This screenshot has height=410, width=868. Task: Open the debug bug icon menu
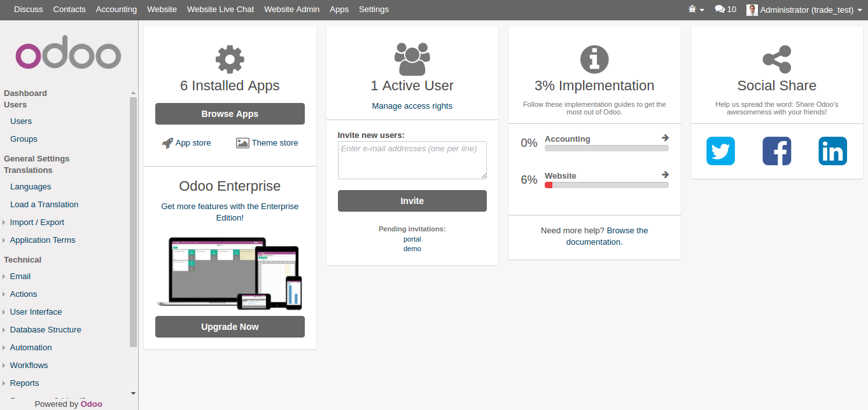pyautogui.click(x=696, y=10)
